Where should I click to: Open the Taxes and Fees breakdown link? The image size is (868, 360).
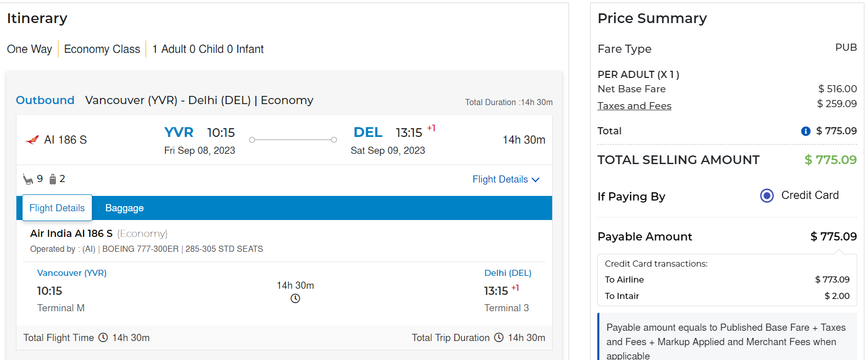point(634,106)
